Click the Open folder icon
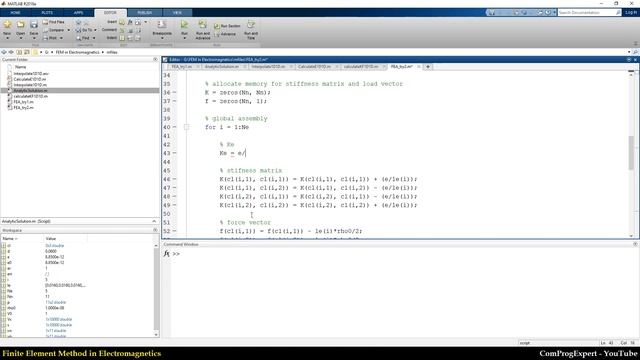The width and height of the screenshot is (640, 360). pyautogui.click(x=20, y=25)
